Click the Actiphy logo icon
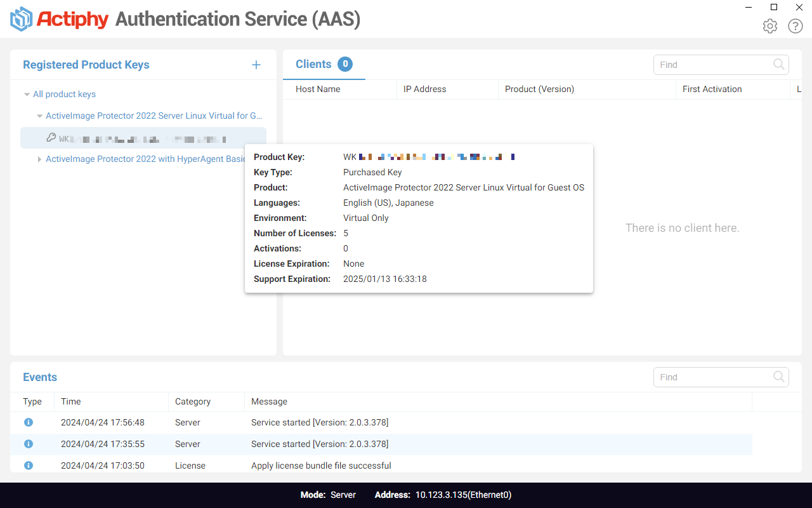Image resolution: width=812 pixels, height=508 pixels. pos(22,19)
